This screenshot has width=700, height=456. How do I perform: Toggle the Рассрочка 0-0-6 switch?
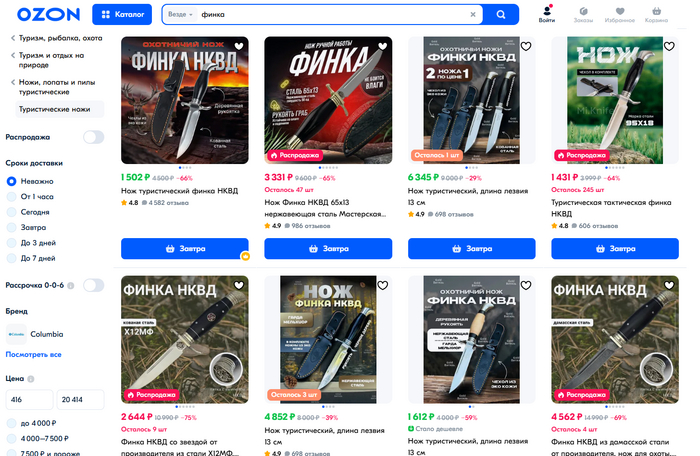(93, 285)
